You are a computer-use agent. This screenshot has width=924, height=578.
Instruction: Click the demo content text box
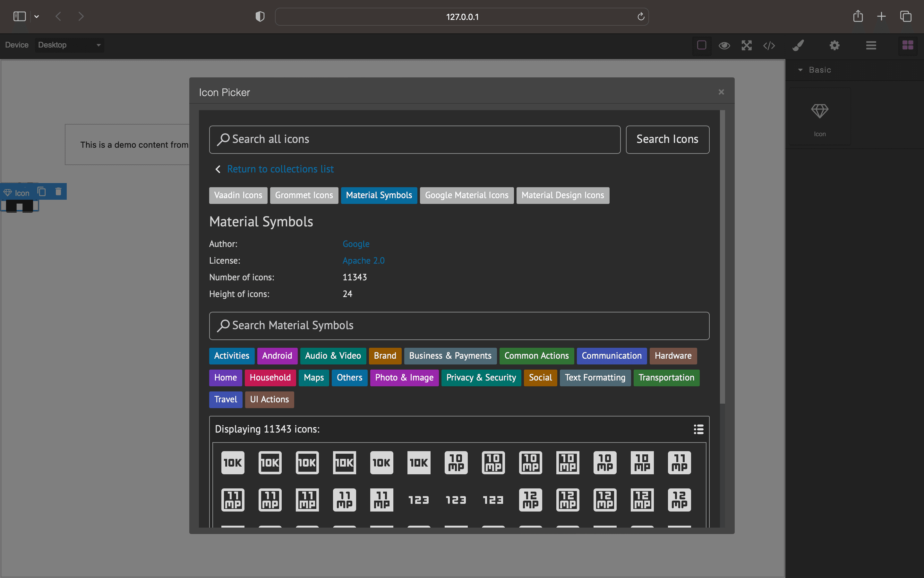click(x=127, y=144)
